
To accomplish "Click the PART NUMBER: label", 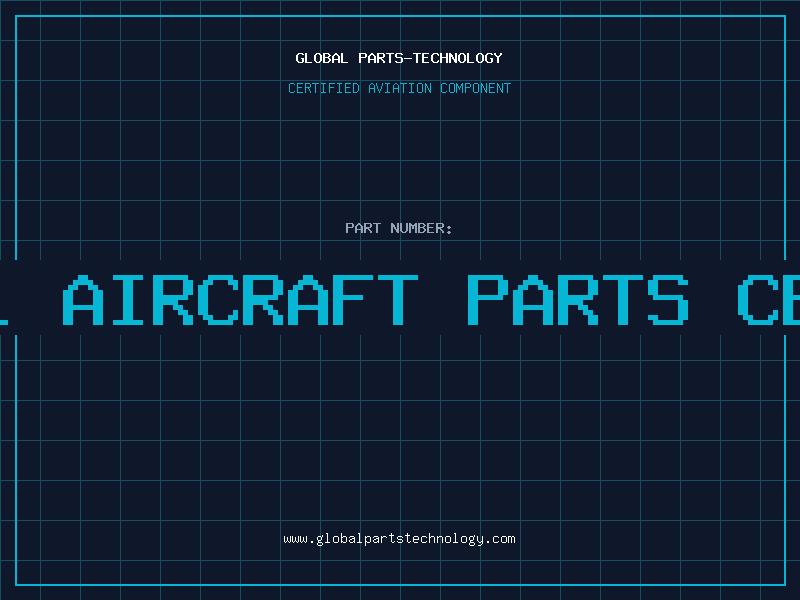I will click(399, 228).
